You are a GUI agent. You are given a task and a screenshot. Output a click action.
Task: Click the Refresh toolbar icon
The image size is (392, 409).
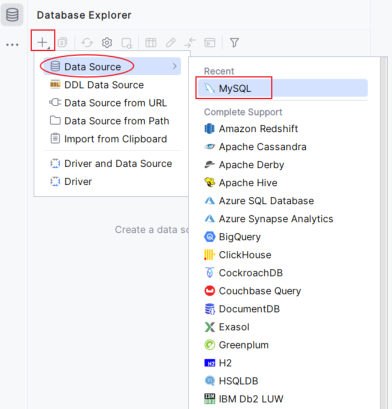point(87,42)
